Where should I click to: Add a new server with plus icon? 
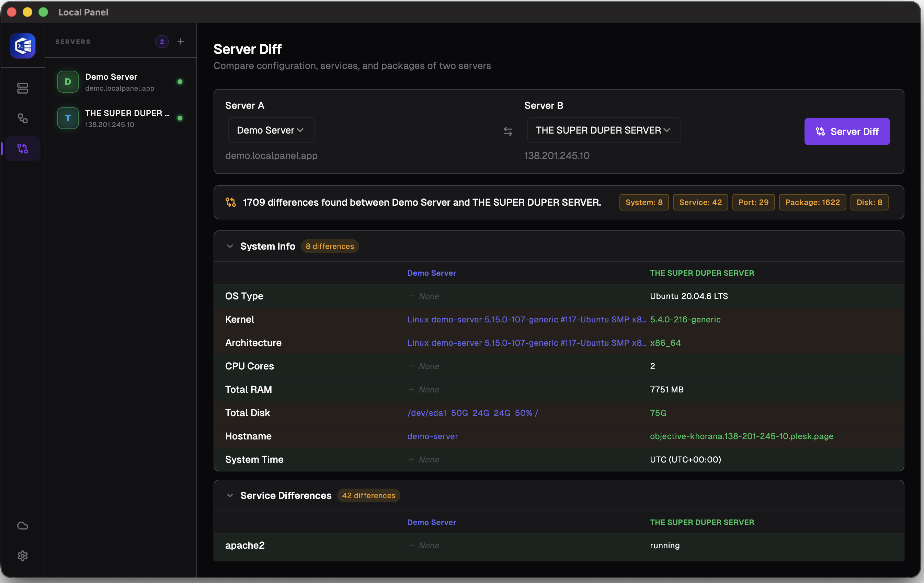click(x=181, y=42)
